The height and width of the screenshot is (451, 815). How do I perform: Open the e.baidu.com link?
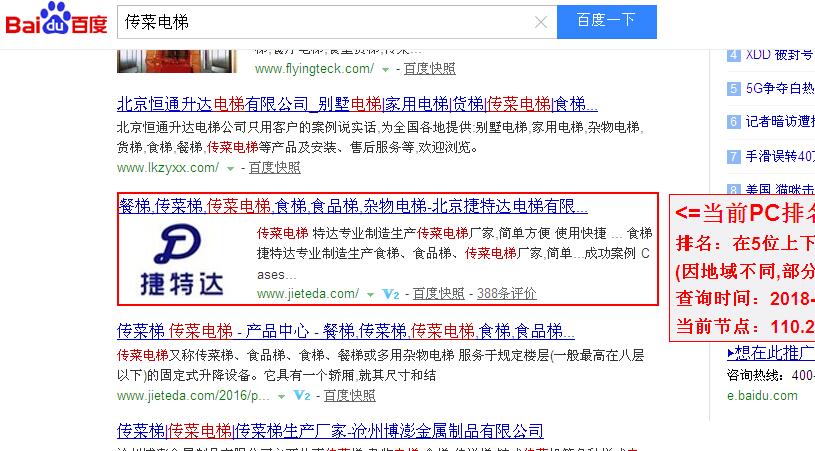pyautogui.click(x=762, y=395)
